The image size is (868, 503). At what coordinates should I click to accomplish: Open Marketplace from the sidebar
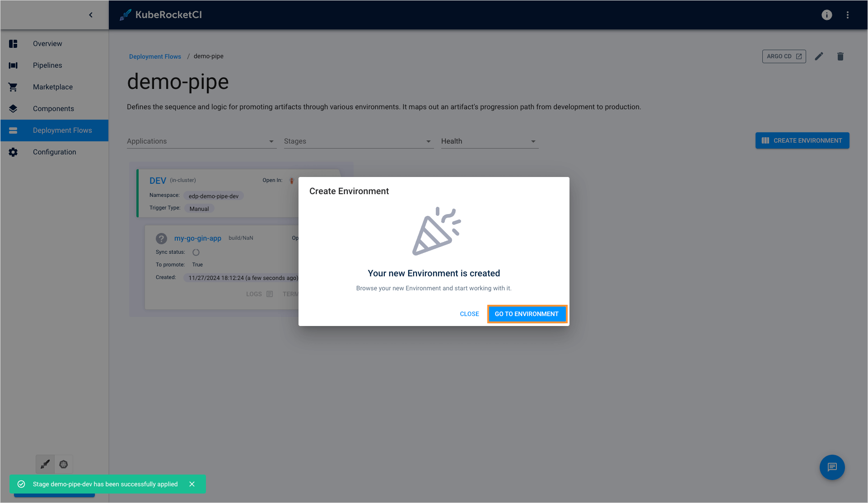pyautogui.click(x=52, y=87)
